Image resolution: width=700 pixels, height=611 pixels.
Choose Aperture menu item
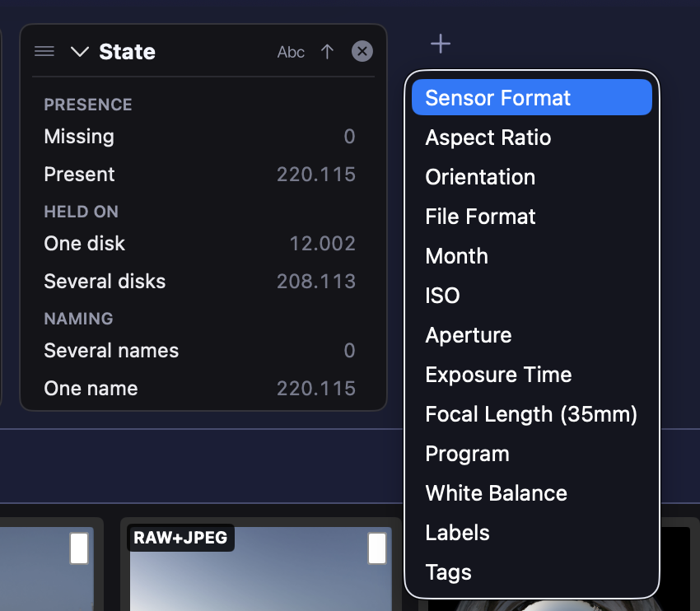pos(532,335)
